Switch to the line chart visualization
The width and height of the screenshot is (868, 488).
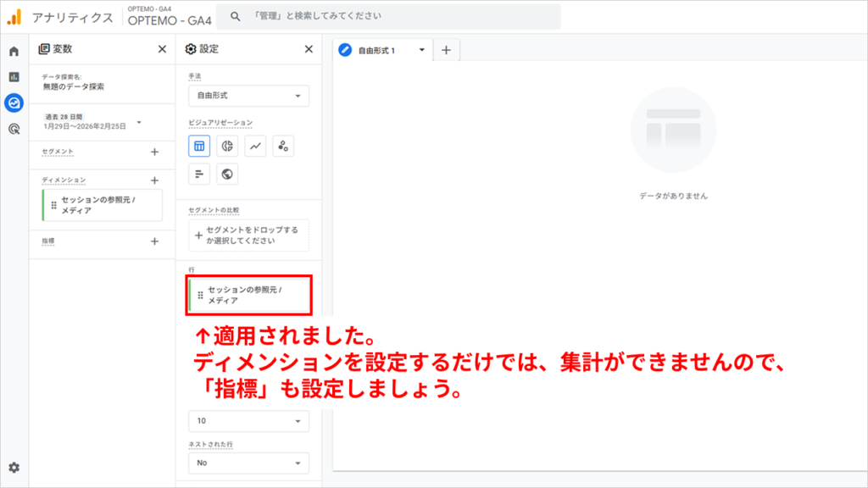tap(256, 146)
